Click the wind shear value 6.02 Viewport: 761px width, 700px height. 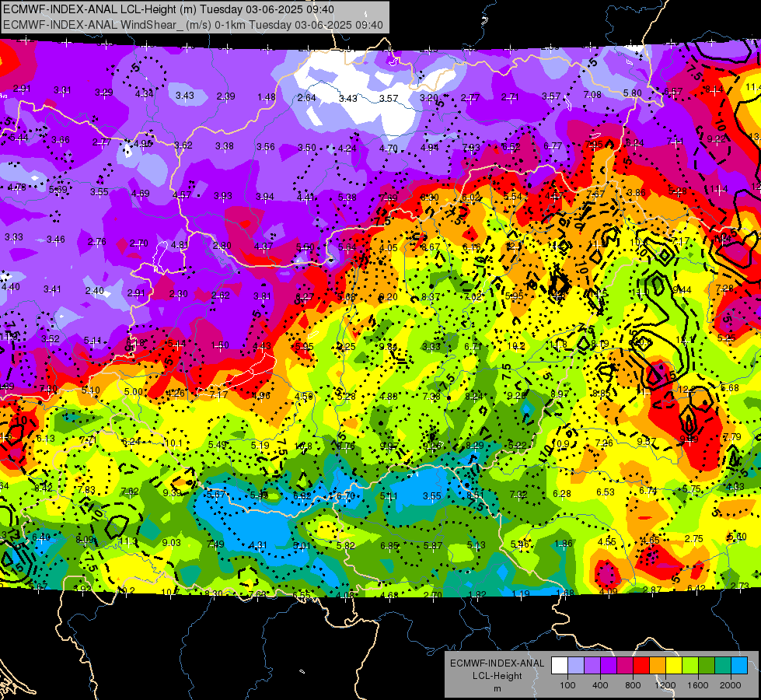(x=471, y=198)
